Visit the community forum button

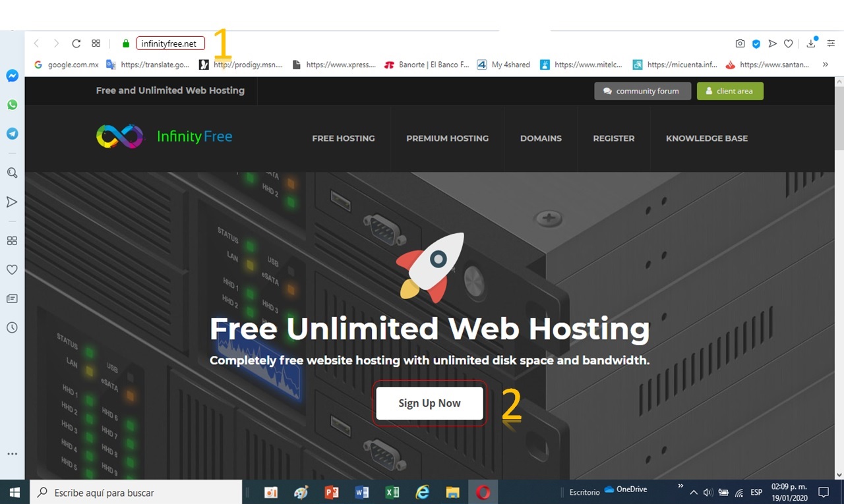[642, 91]
